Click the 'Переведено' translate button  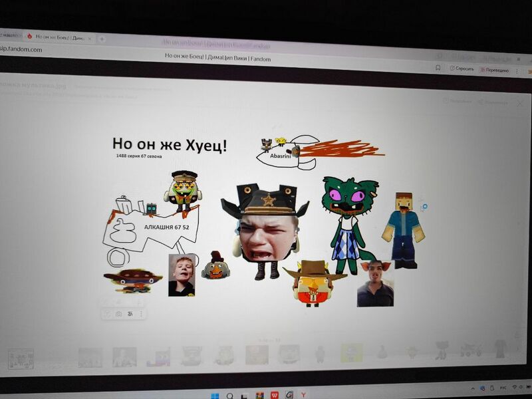493,70
